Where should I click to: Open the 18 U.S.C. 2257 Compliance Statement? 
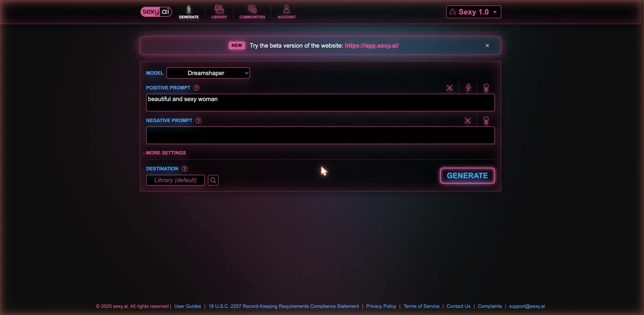(284, 306)
